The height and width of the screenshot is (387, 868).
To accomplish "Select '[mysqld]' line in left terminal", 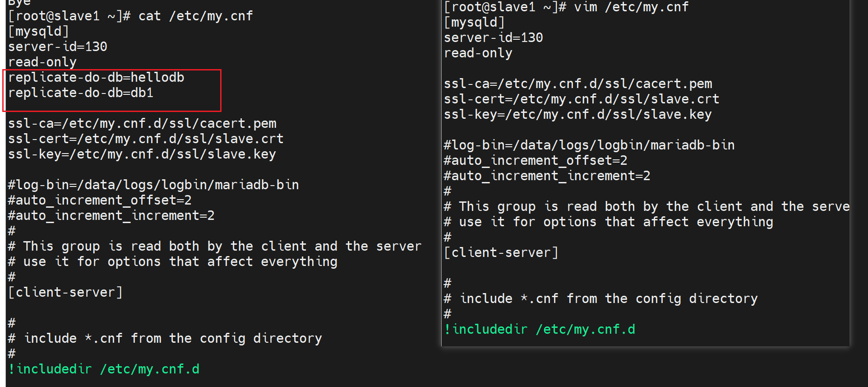I will pos(38,32).
